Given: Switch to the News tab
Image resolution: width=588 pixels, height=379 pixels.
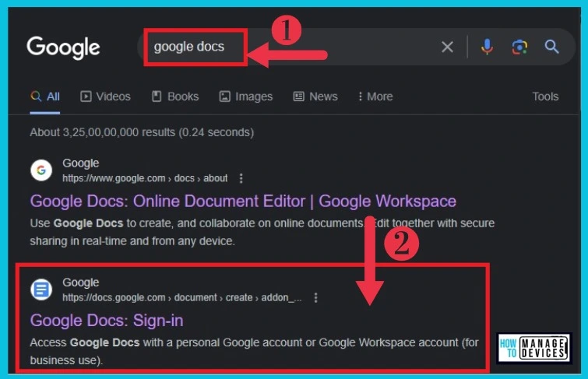Looking at the screenshot, I should pyautogui.click(x=315, y=97).
